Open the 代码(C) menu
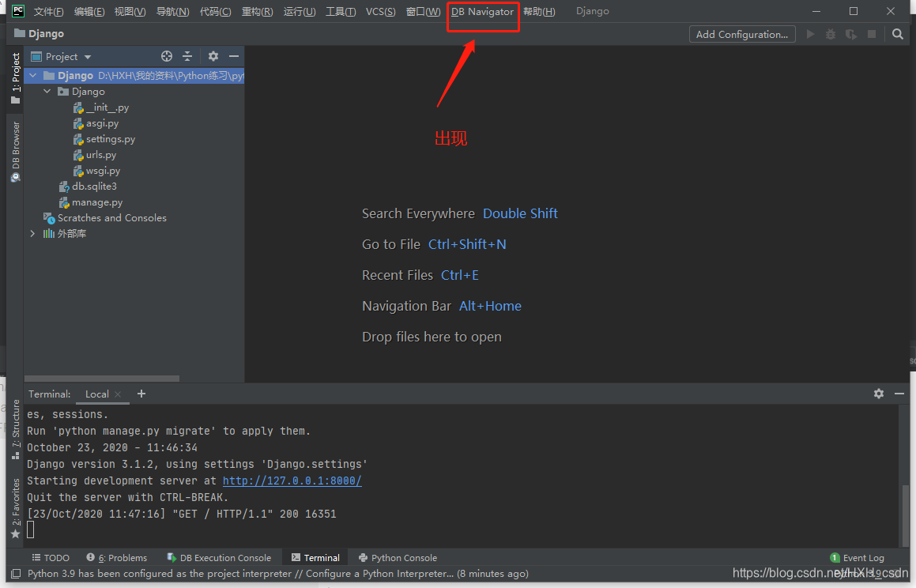This screenshot has width=916, height=588. click(x=215, y=12)
